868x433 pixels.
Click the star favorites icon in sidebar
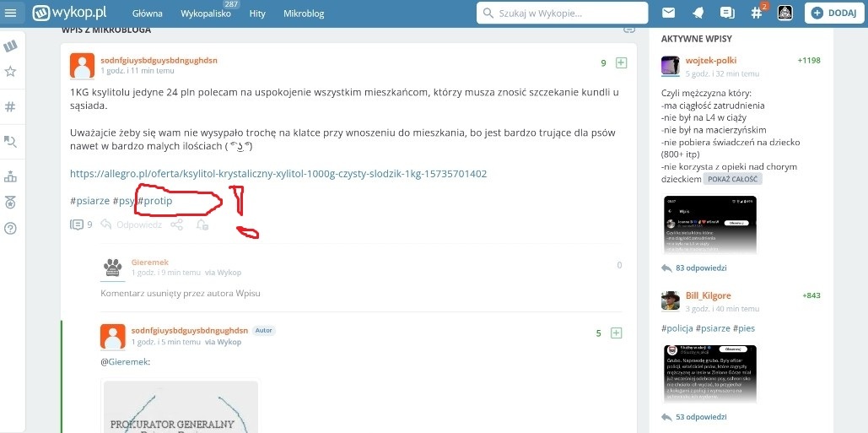(11, 72)
